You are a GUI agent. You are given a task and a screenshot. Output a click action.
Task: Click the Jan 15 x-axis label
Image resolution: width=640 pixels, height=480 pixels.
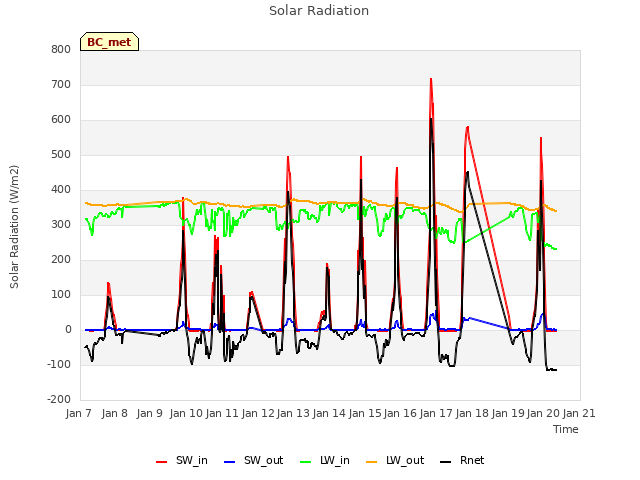(x=365, y=413)
